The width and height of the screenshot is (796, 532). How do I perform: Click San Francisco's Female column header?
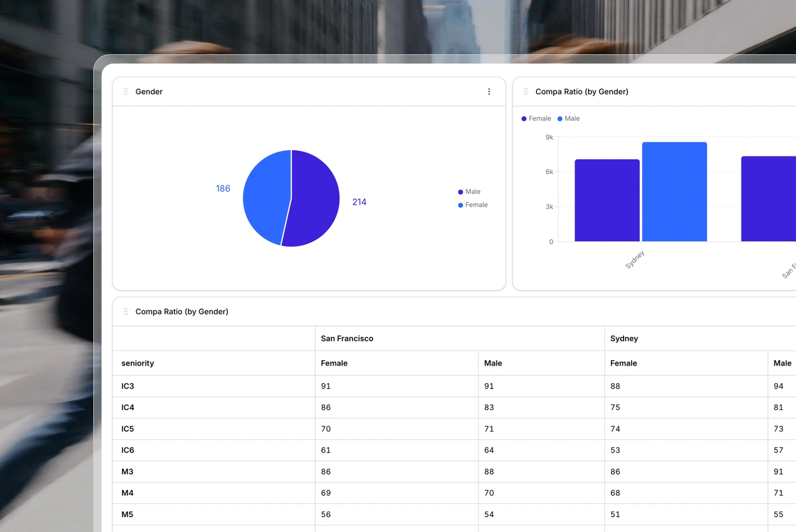pos(334,363)
